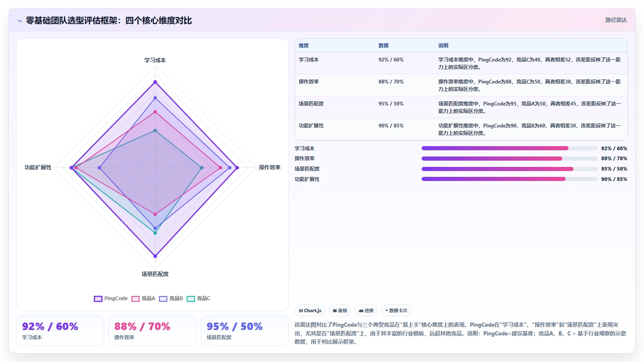Click the radar axis label 操作效率

[270, 167]
